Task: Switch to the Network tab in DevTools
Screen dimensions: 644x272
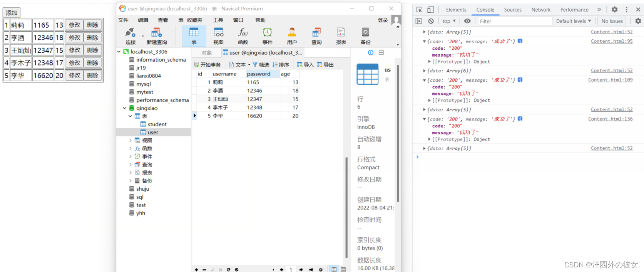Action: click(541, 10)
